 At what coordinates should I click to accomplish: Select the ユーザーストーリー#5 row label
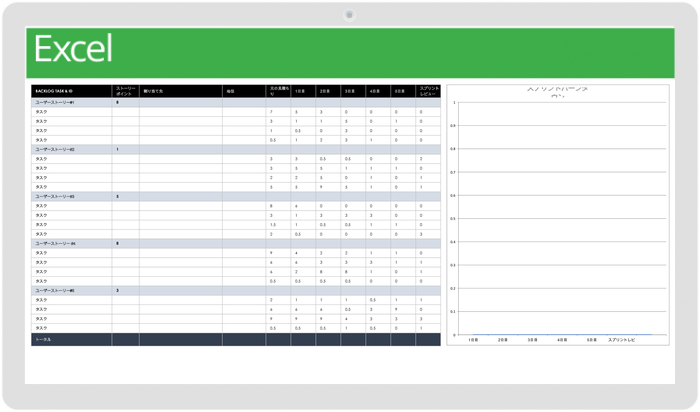(55, 291)
